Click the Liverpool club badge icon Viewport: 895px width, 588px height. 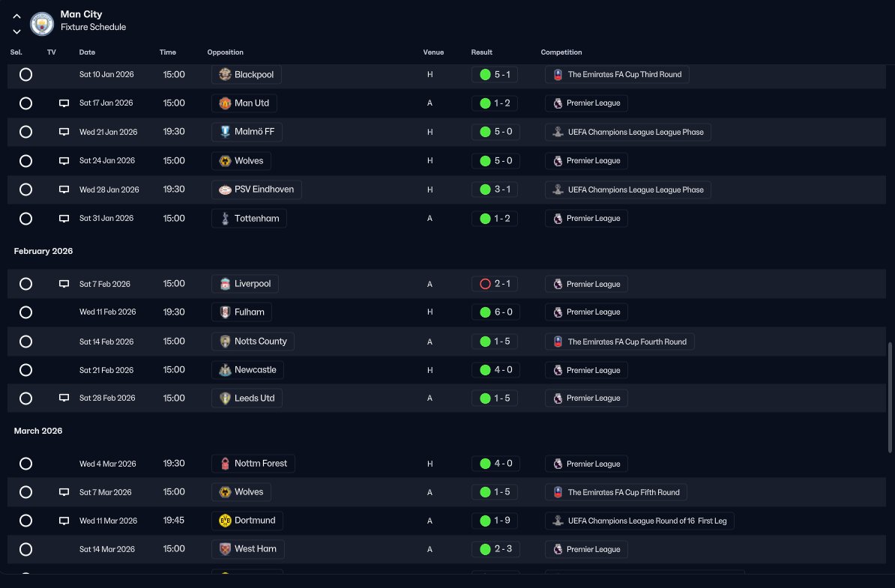pyautogui.click(x=225, y=283)
